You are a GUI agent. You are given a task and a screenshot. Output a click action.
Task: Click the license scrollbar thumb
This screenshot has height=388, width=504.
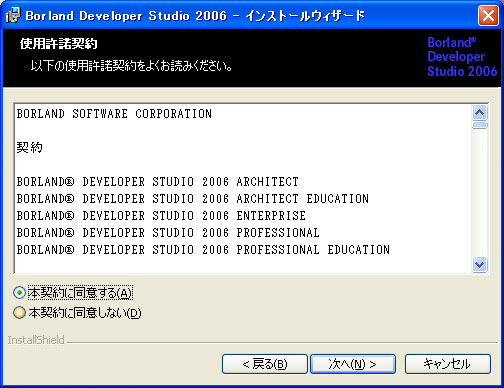480,125
